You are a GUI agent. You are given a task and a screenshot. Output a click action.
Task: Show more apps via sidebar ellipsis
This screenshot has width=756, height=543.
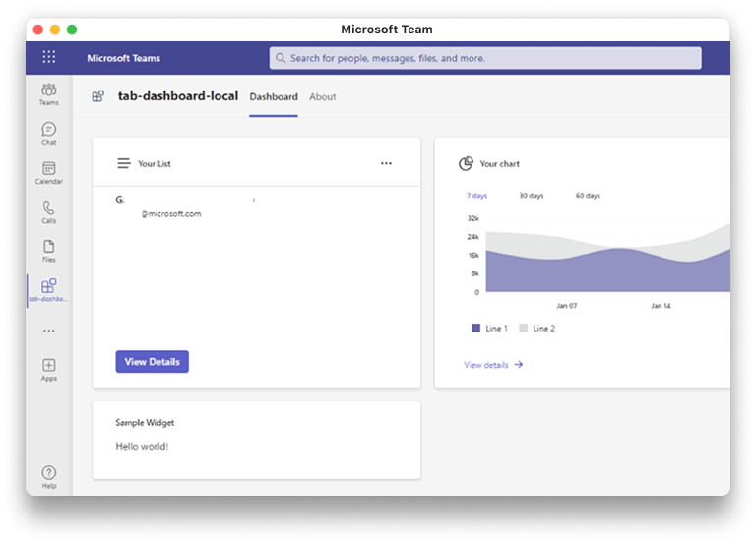coord(48,331)
